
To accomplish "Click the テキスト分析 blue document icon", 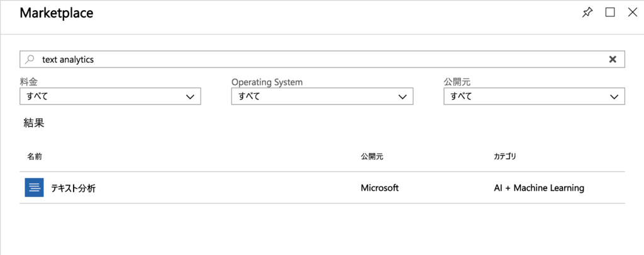I will pos(34,188).
